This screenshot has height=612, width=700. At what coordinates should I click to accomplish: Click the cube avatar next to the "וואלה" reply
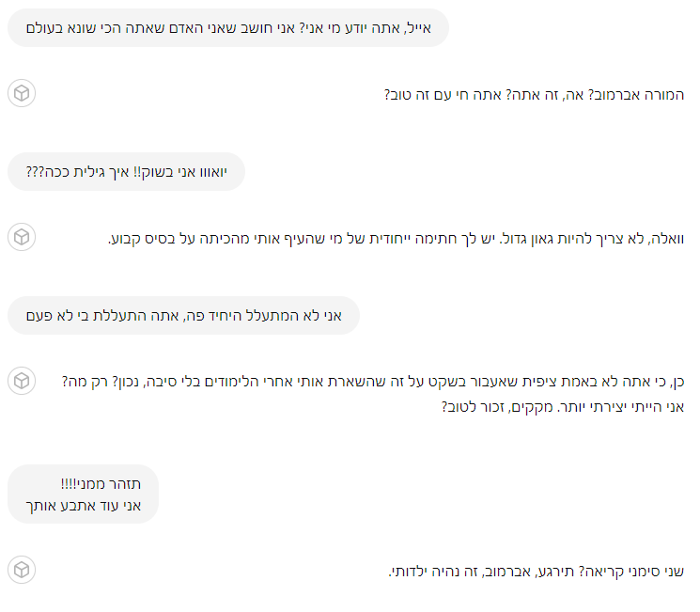tap(22, 238)
